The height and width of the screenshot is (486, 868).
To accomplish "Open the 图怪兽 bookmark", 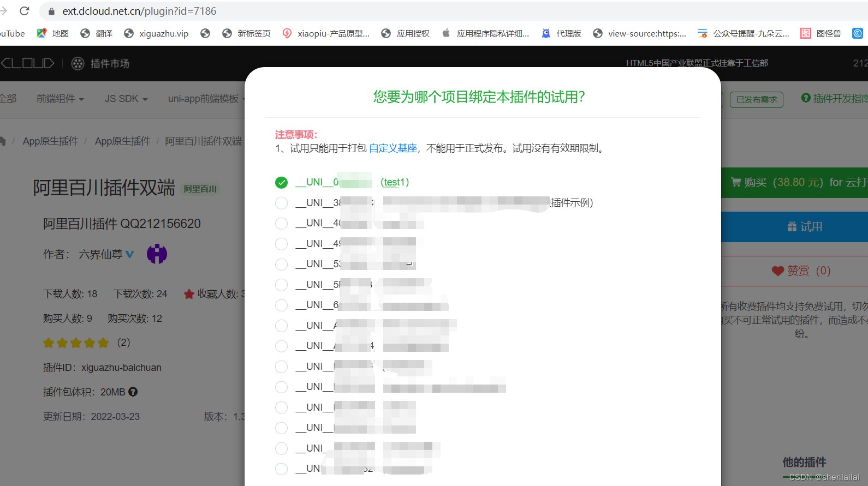I will coord(821,33).
